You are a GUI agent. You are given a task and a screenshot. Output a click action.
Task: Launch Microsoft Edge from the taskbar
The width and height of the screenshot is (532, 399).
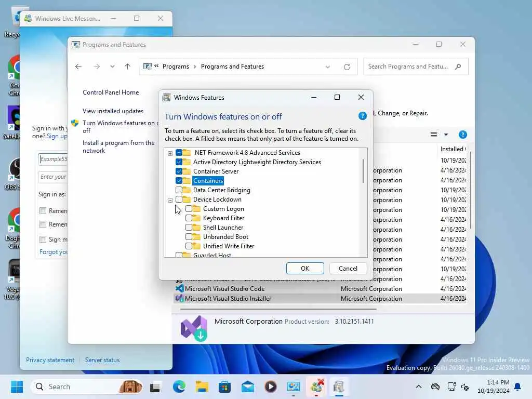click(x=179, y=387)
